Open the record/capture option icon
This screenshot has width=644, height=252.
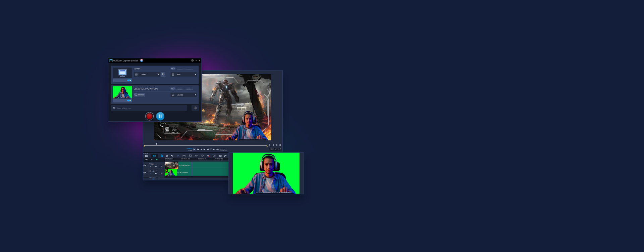click(x=208, y=156)
